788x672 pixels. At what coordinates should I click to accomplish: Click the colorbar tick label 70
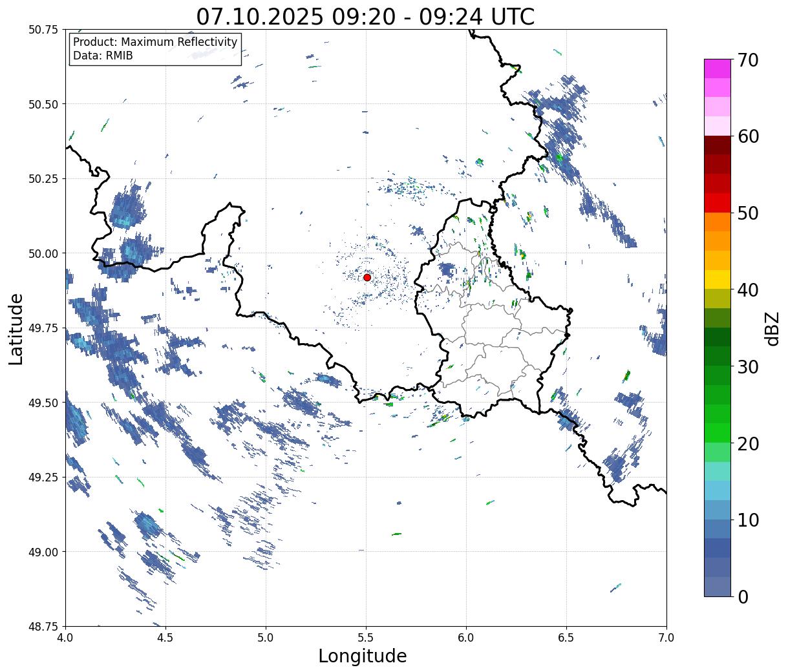[748, 60]
